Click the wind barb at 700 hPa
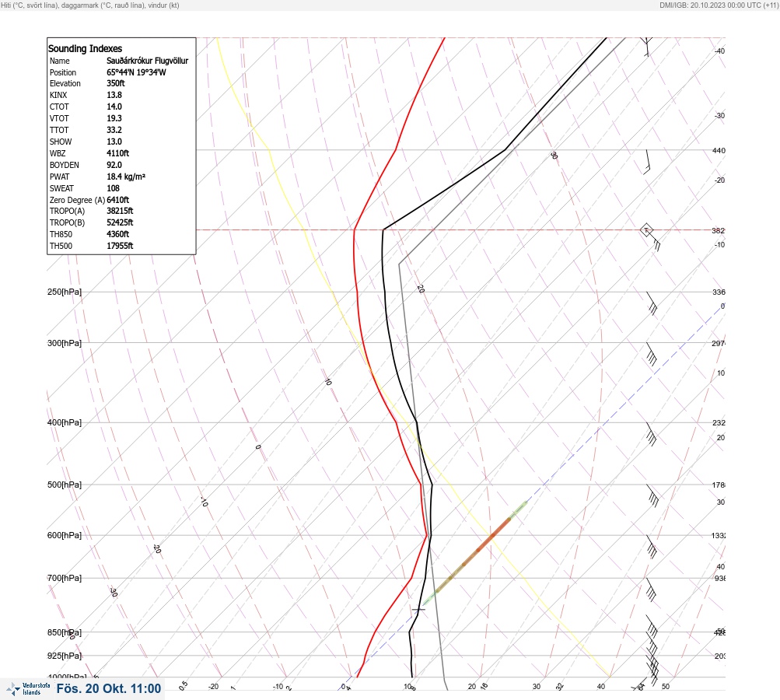 pyautogui.click(x=651, y=590)
